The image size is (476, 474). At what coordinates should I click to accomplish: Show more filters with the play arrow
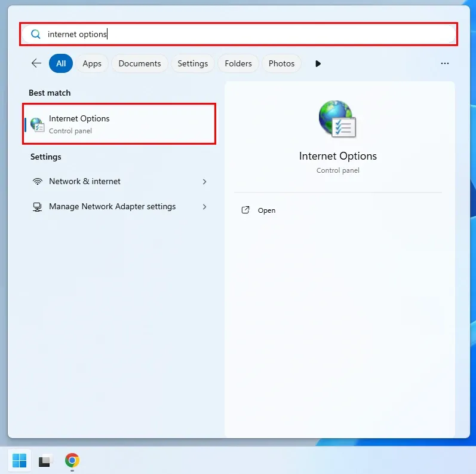318,63
